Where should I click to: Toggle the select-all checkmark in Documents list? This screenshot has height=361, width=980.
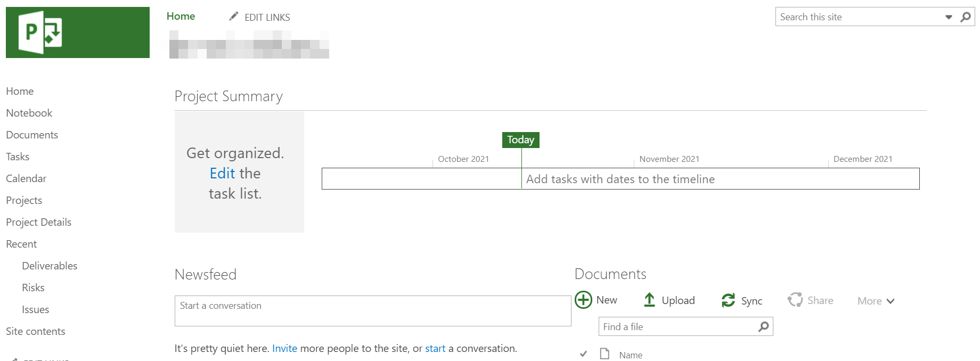(x=583, y=354)
